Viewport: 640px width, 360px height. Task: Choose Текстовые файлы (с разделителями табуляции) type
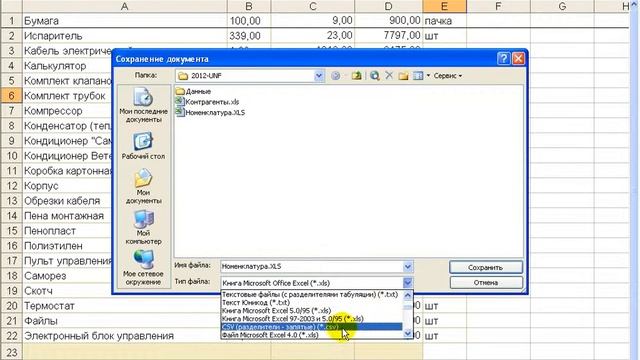click(x=311, y=294)
